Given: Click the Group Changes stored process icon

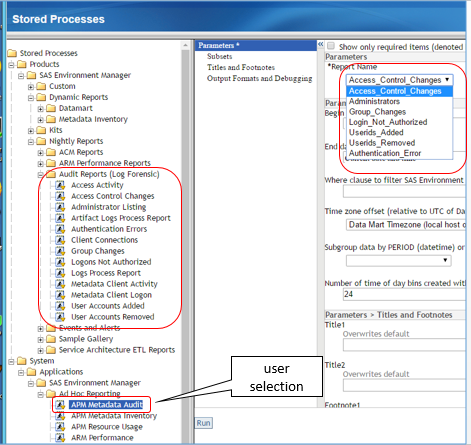Looking at the screenshot, I should [60, 251].
